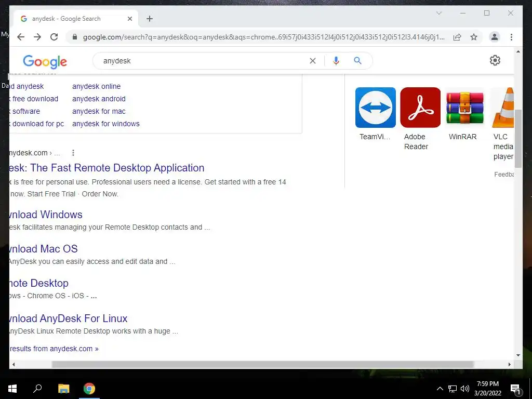
Task: Click the horizontal scrollbar thumb
Action: 262,364
